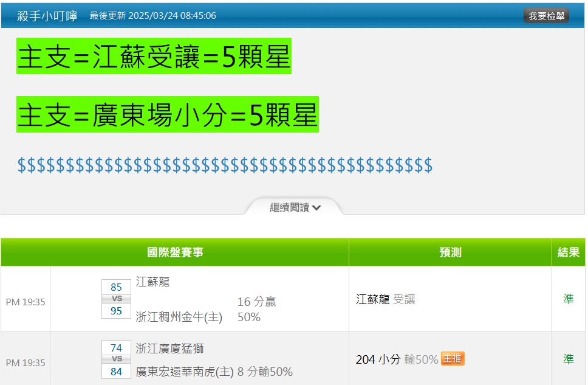Click the score box showing 85
Image resolution: width=588 pixels, height=385 pixels.
116,287
